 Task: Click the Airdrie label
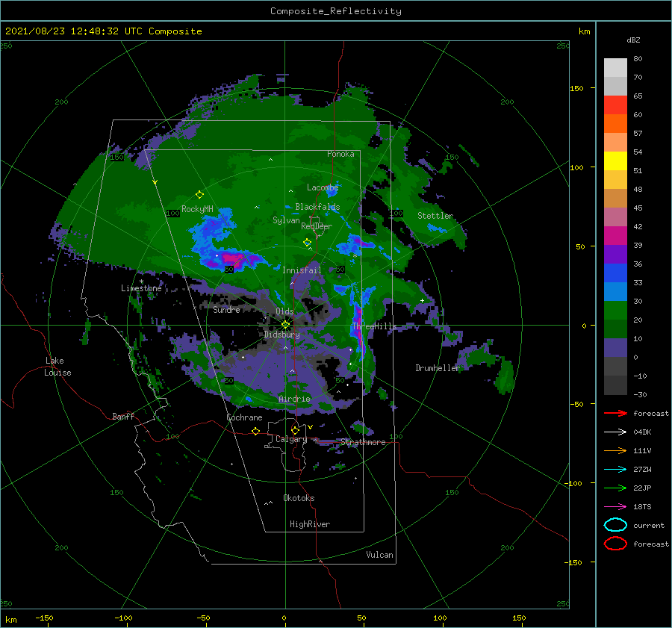point(294,399)
